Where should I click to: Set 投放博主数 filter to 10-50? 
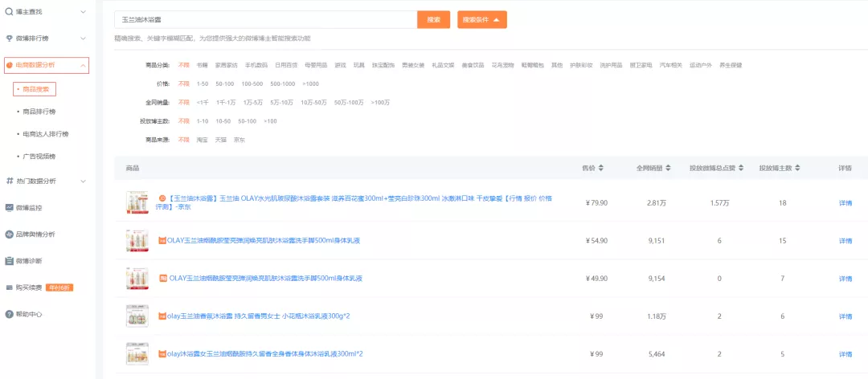(223, 121)
